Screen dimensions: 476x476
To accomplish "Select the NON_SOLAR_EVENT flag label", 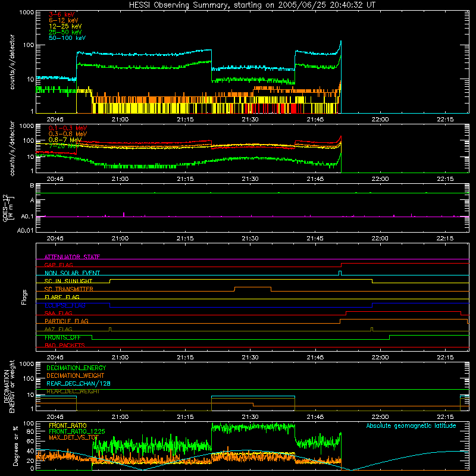I will click(x=72, y=273).
